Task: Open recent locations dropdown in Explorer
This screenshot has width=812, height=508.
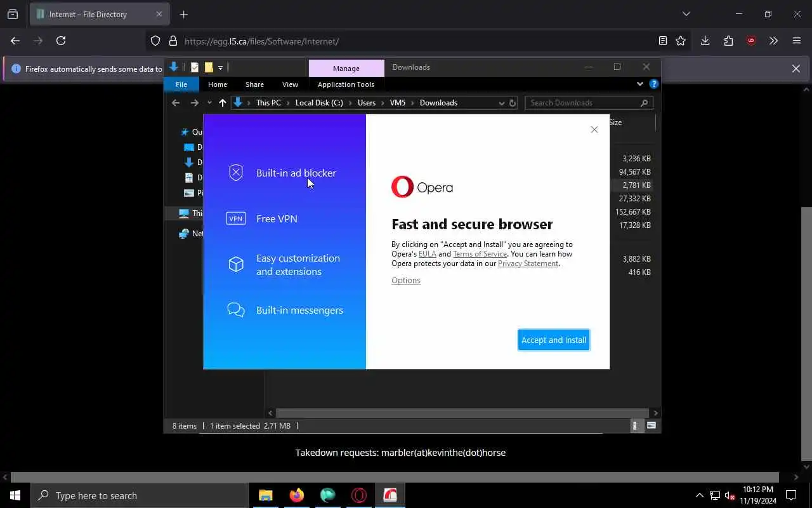Action: click(x=209, y=103)
